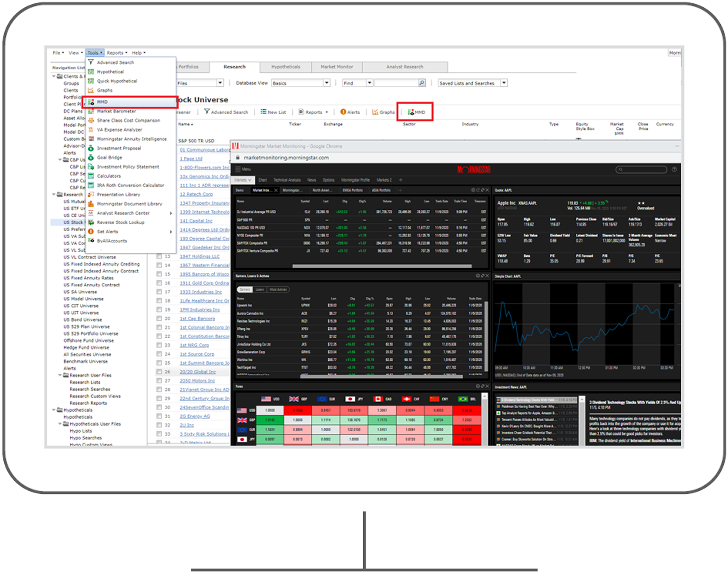This screenshot has width=728, height=575.
Task: Switch to the Hypotheticals tab
Action: click(x=285, y=67)
